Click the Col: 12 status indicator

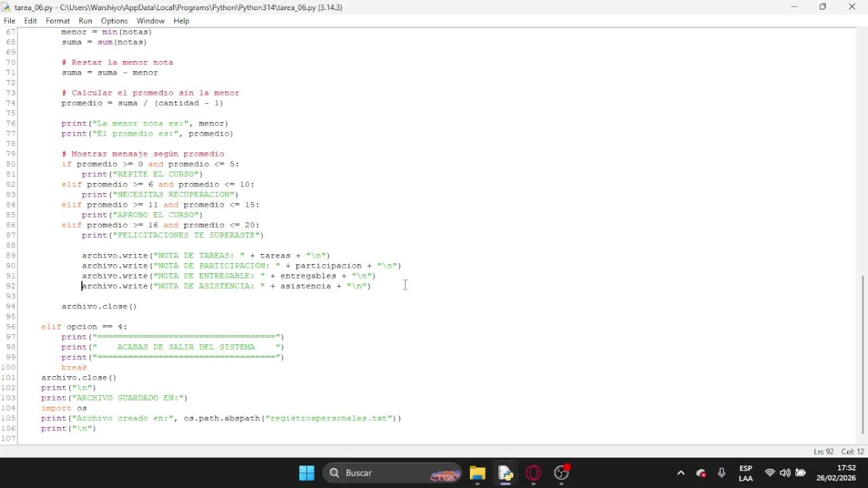coord(852,452)
